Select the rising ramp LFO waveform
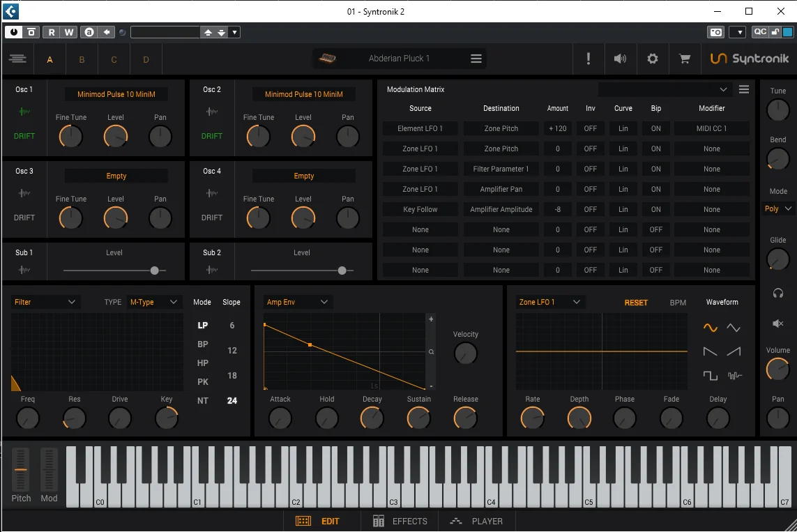The image size is (797, 532). coord(734,351)
